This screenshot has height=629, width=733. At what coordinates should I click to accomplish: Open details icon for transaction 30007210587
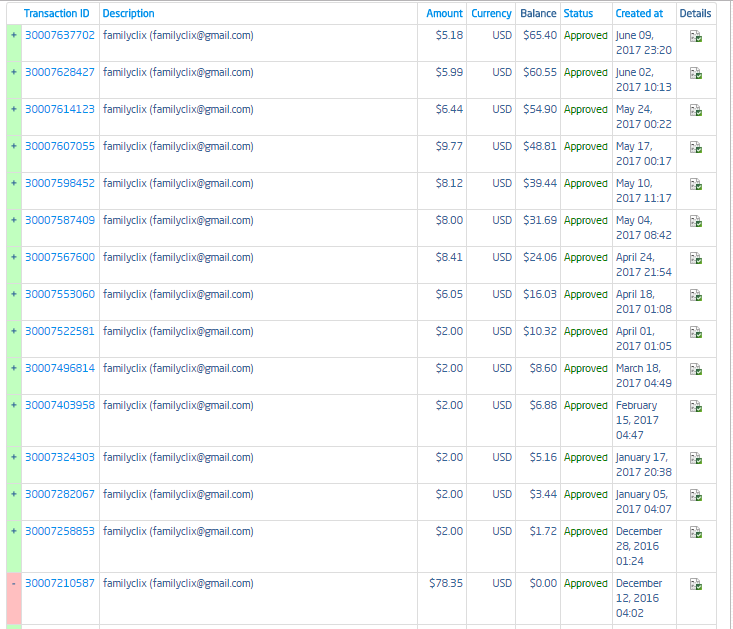pyautogui.click(x=696, y=584)
